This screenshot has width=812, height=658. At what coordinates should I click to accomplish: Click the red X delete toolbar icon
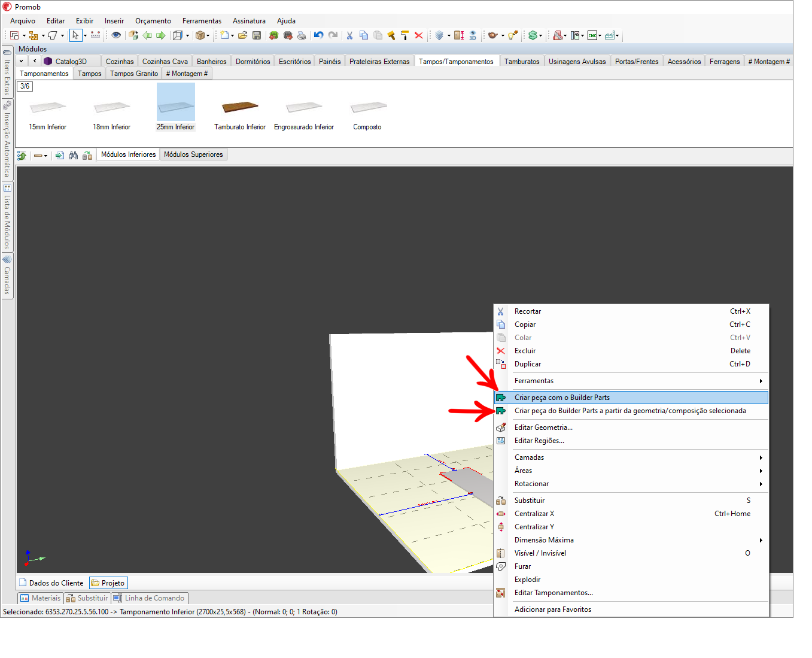click(419, 35)
